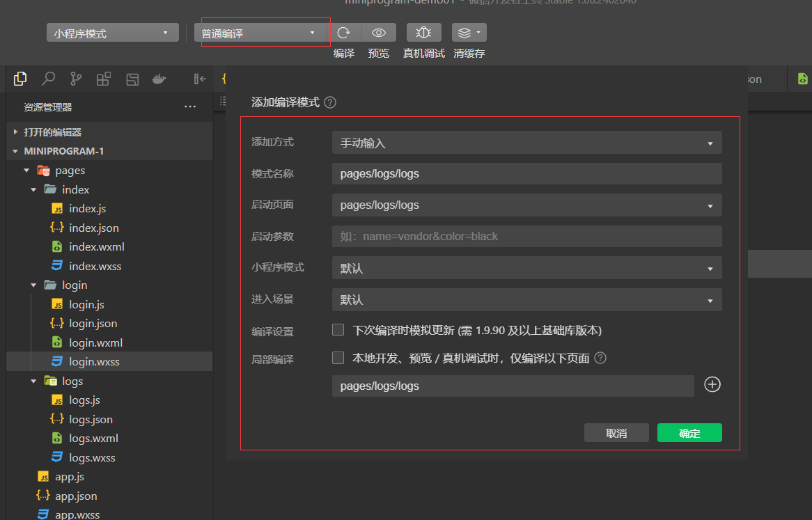Click the 清缓存 label
812x520 pixels.
tap(469, 54)
